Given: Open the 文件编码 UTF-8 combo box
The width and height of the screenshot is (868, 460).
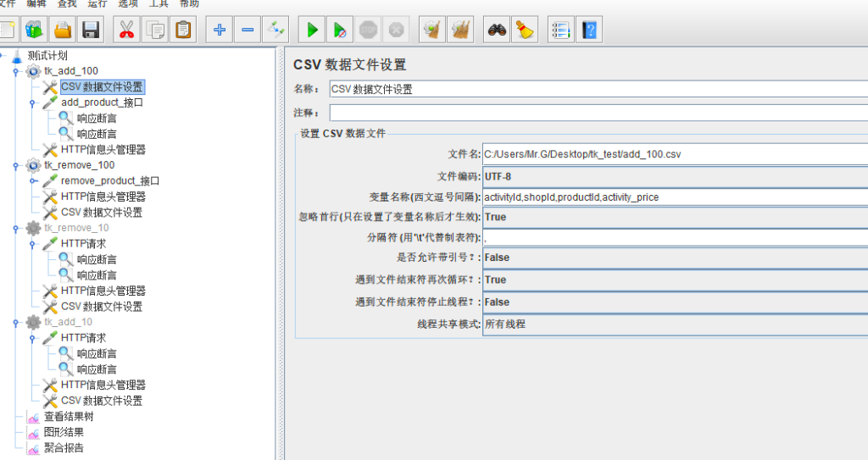Looking at the screenshot, I should (675, 176).
